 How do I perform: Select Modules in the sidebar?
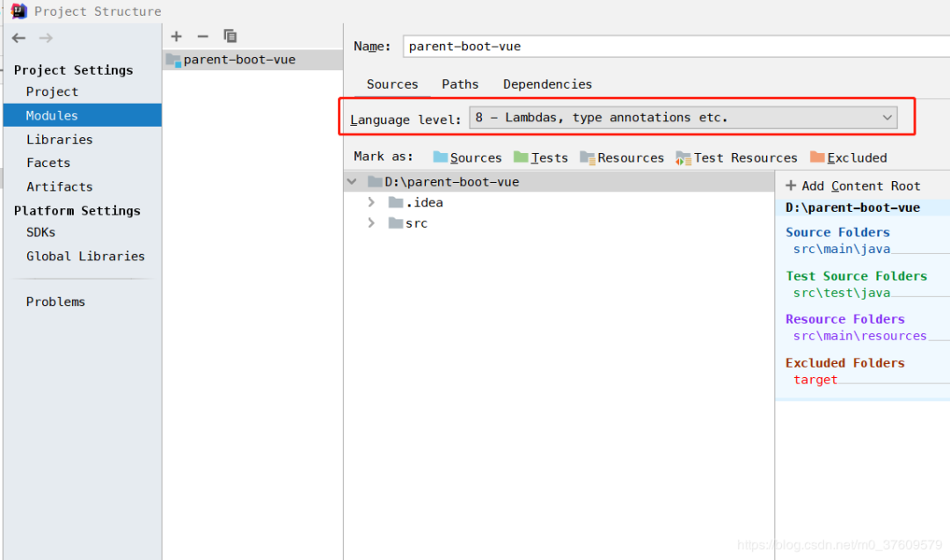tap(83, 115)
